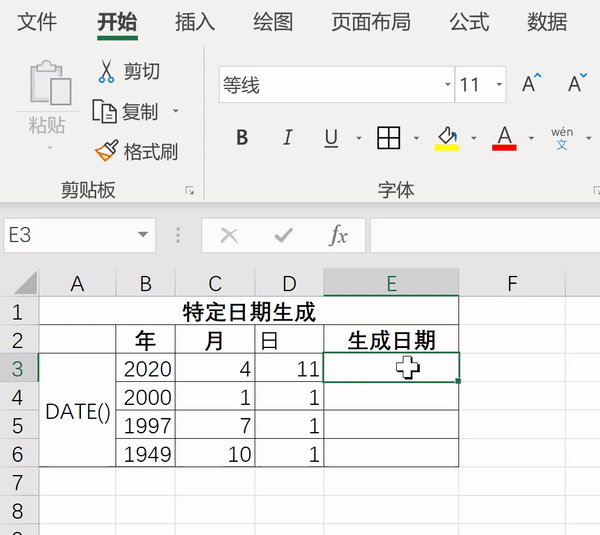Image resolution: width=600 pixels, height=535 pixels.
Task: Open the 文件 tab
Action: [x=37, y=21]
